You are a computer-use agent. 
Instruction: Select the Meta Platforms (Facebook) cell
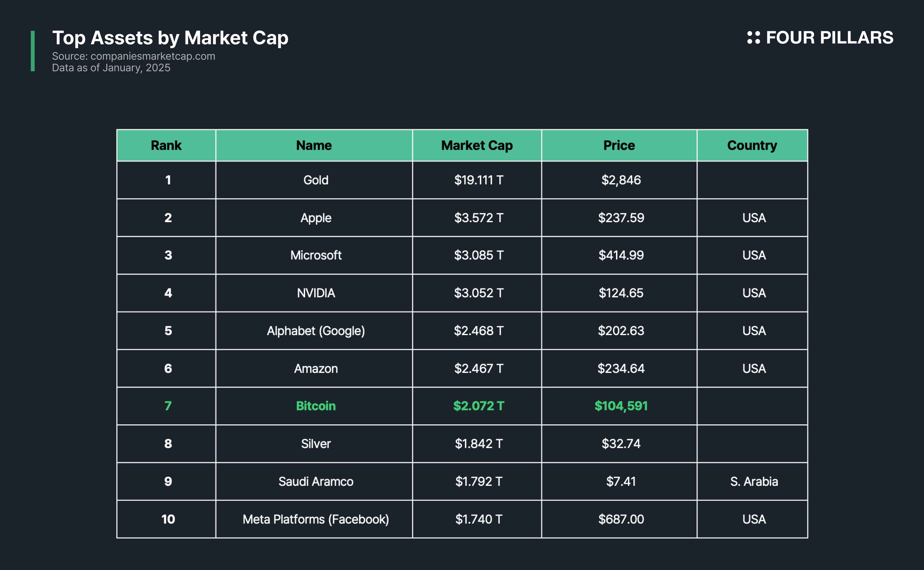(316, 519)
